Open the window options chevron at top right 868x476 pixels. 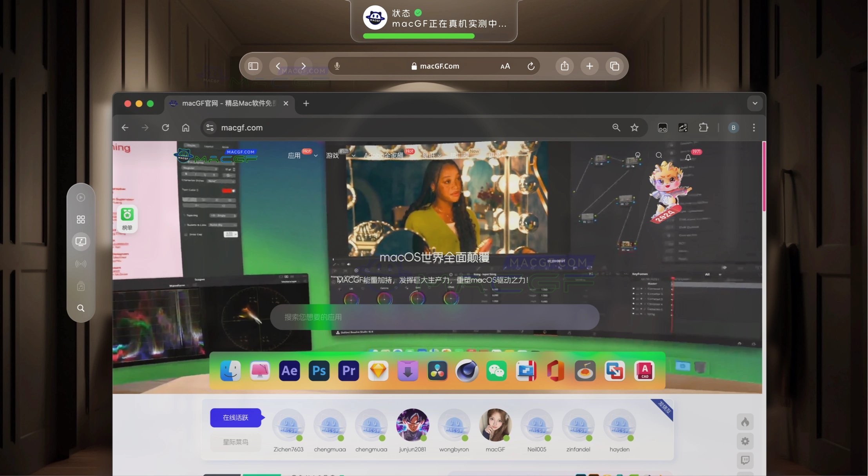click(x=754, y=103)
